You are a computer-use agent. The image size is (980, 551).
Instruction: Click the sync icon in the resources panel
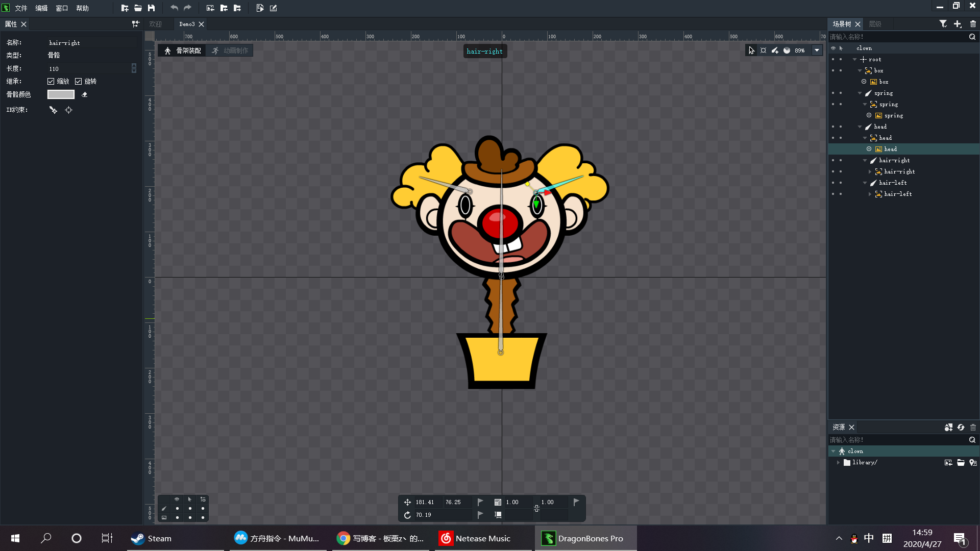coord(961,428)
